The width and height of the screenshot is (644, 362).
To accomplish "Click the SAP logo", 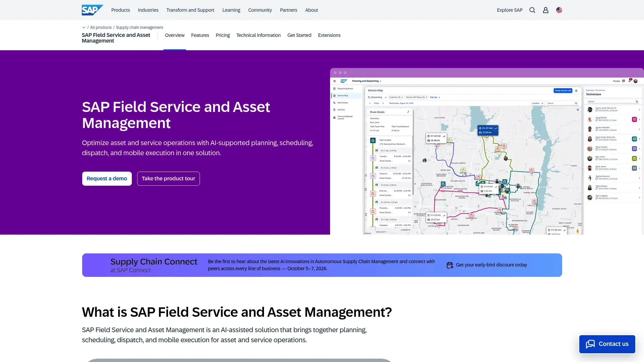I will click(x=92, y=10).
